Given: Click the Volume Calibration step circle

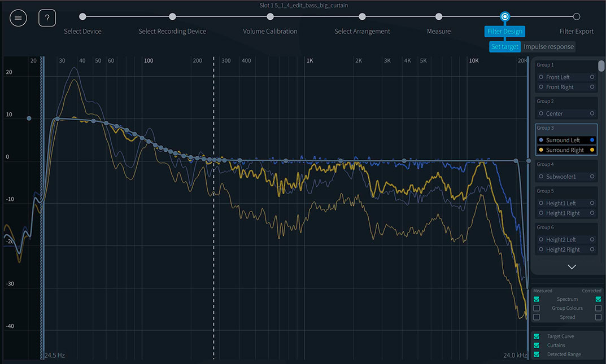Looking at the screenshot, I should click(270, 17).
